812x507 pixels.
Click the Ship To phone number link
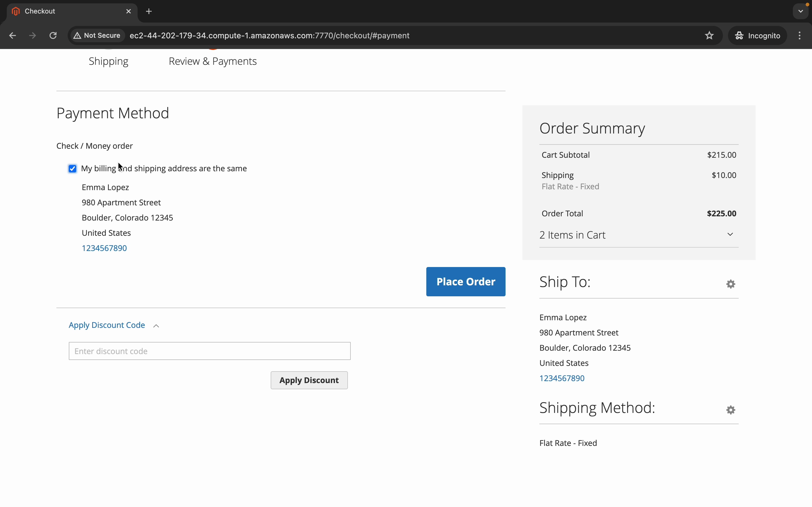point(562,378)
